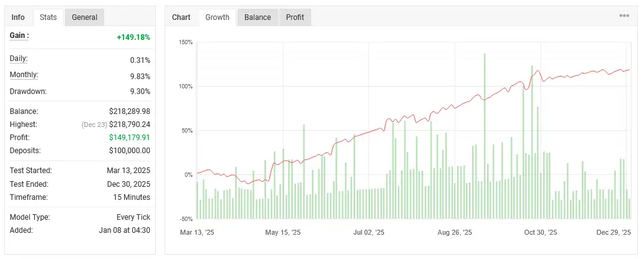Click the $149,179.91 profit value

pos(130,138)
